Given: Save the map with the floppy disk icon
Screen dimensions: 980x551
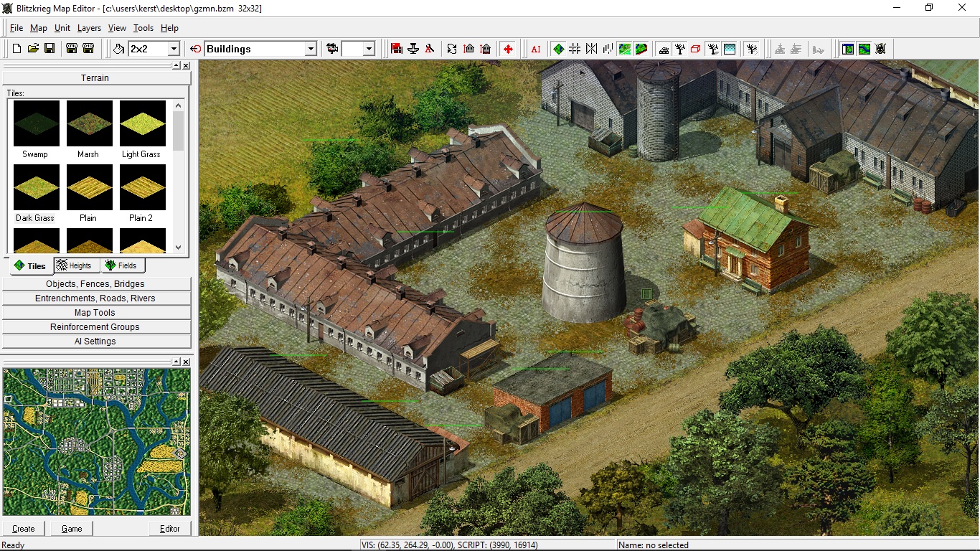Looking at the screenshot, I should click(50, 49).
